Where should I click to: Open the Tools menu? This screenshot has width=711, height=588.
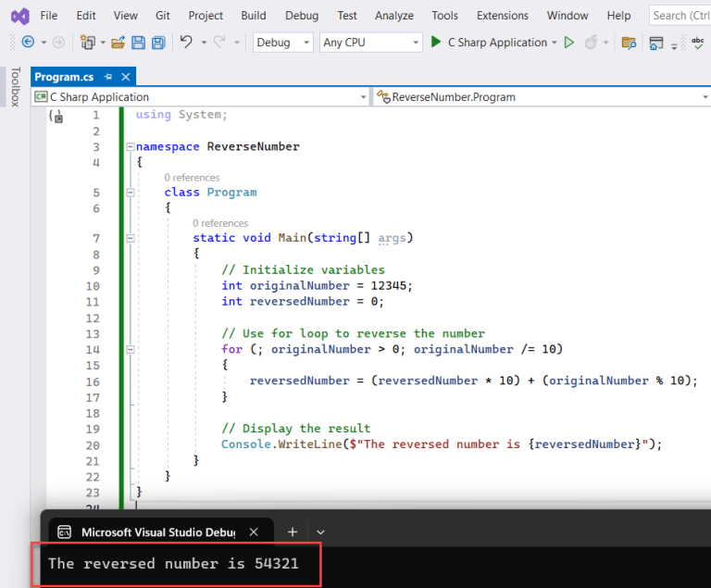click(x=444, y=16)
